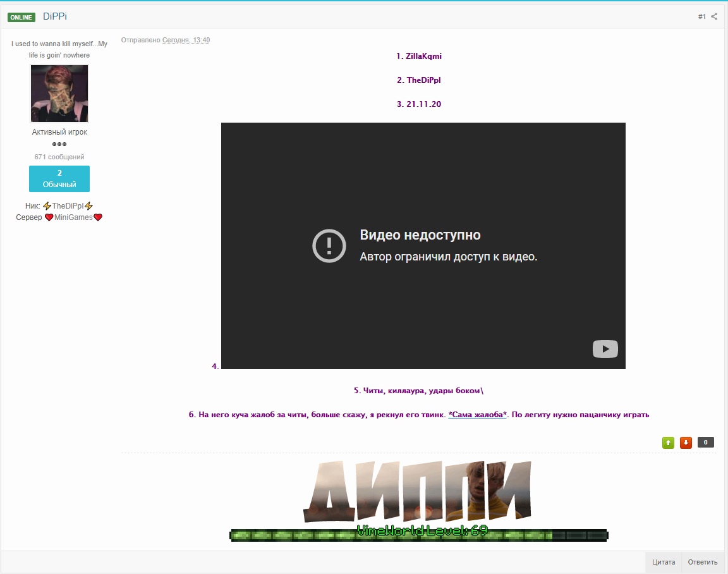
Task: Click the VimeWorld Level 69 progress bar
Action: point(418,535)
